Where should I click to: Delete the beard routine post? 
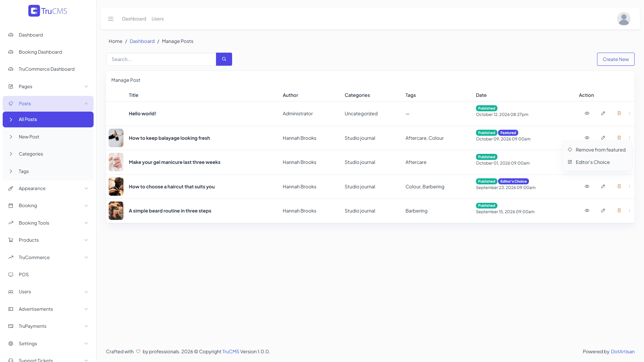(619, 210)
